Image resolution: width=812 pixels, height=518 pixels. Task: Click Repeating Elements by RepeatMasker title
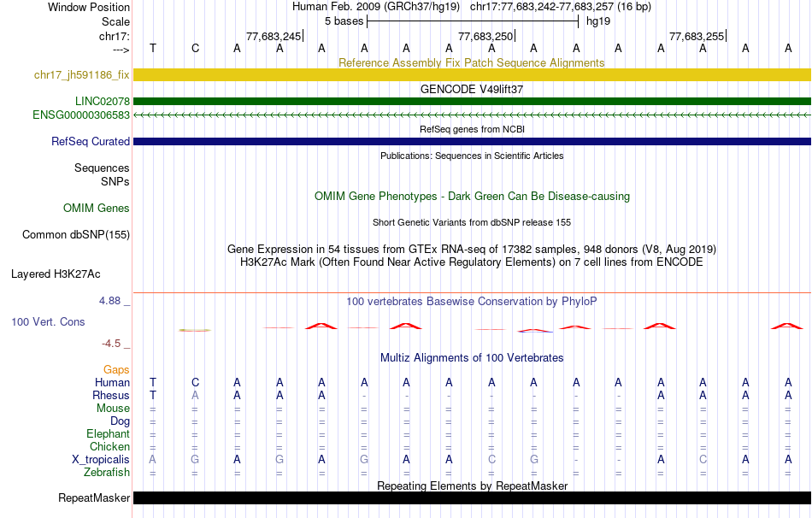point(473,486)
